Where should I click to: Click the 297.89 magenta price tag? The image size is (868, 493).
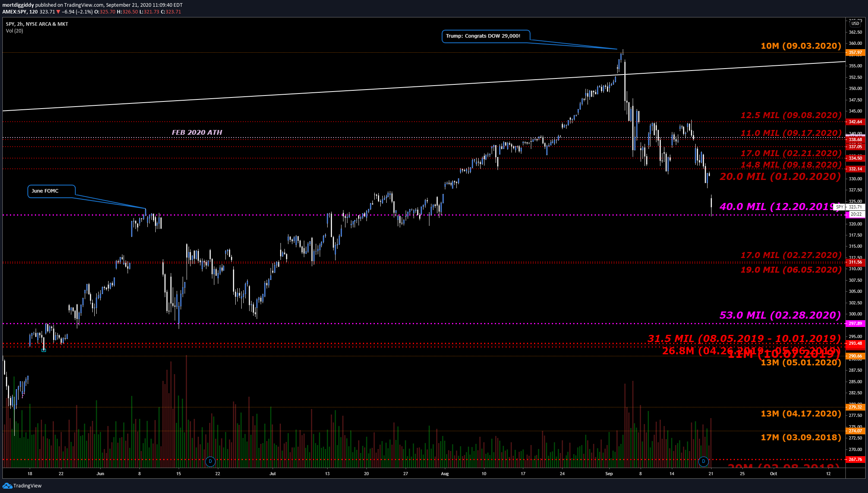click(855, 323)
